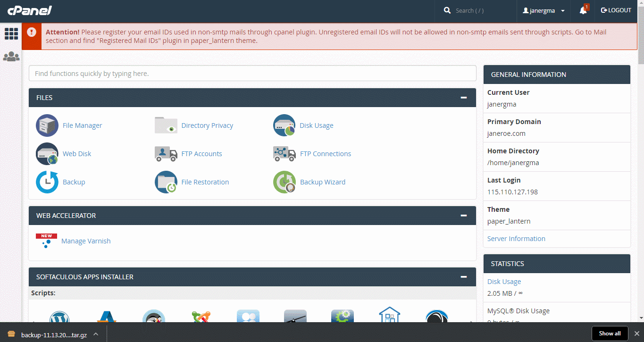The height and width of the screenshot is (342, 644).
Task: Focus the Find functions quickly search box
Action: pos(252,74)
